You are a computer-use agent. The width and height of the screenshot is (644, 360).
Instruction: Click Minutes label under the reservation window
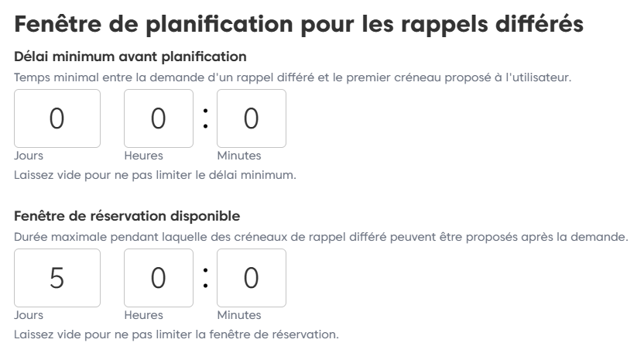pyautogui.click(x=238, y=315)
